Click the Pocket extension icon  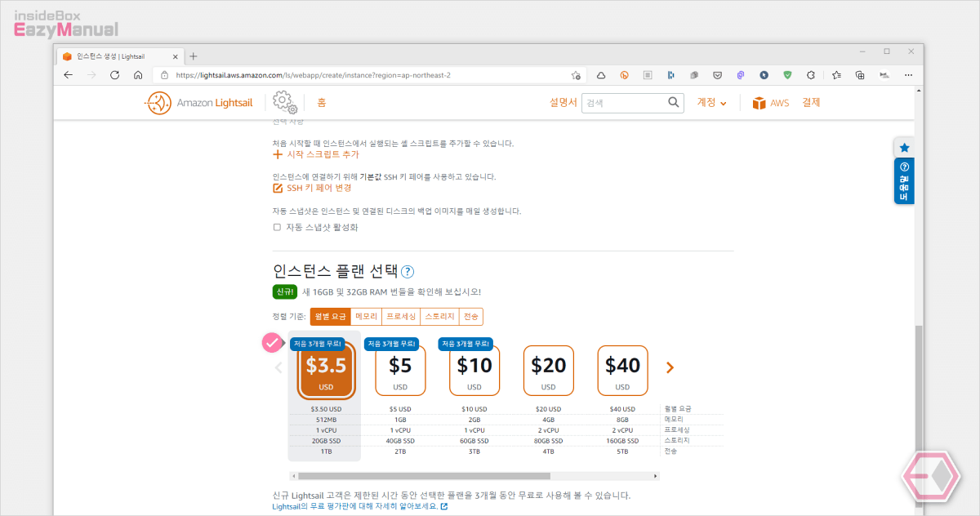click(x=717, y=75)
